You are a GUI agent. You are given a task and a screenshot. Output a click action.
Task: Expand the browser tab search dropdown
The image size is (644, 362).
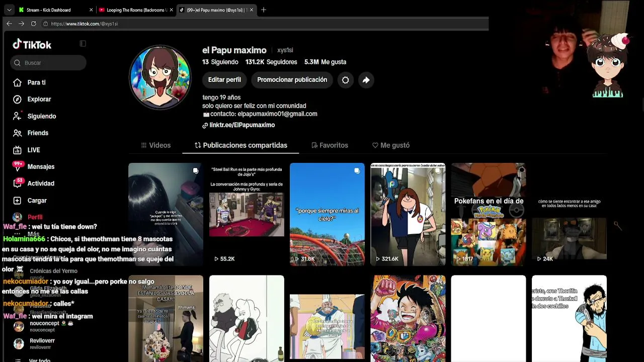click(x=9, y=10)
